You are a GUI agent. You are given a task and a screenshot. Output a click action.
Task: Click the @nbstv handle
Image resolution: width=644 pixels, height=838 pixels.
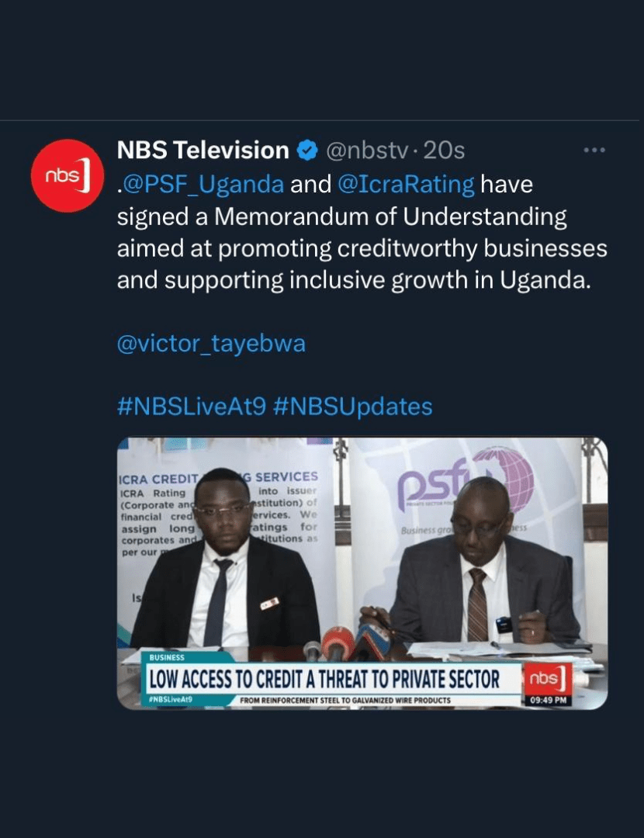click(x=366, y=151)
